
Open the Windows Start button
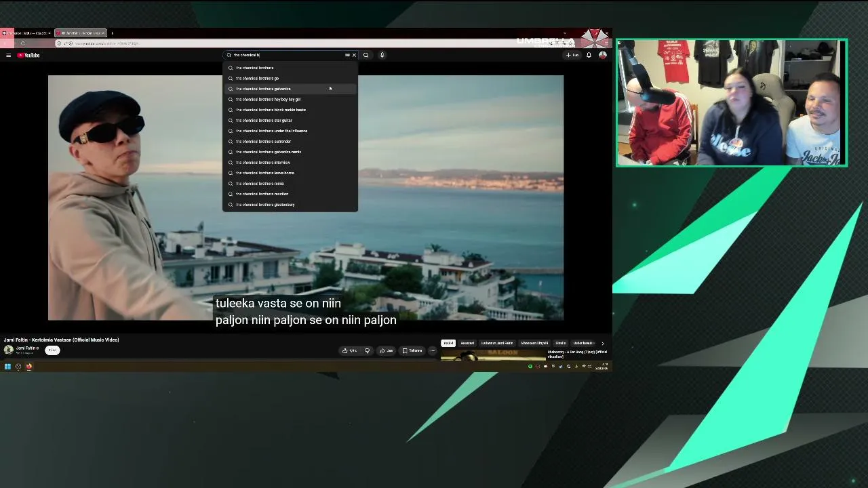[7, 367]
